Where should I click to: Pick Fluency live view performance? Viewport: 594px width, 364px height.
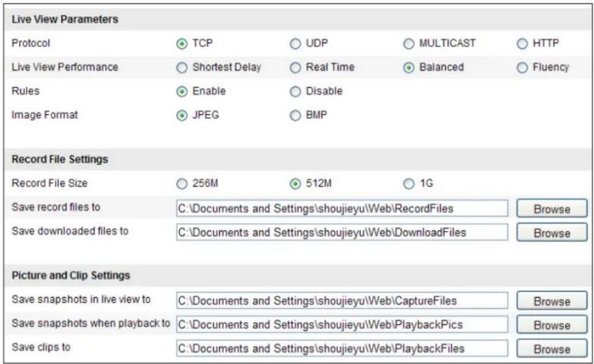coord(522,68)
